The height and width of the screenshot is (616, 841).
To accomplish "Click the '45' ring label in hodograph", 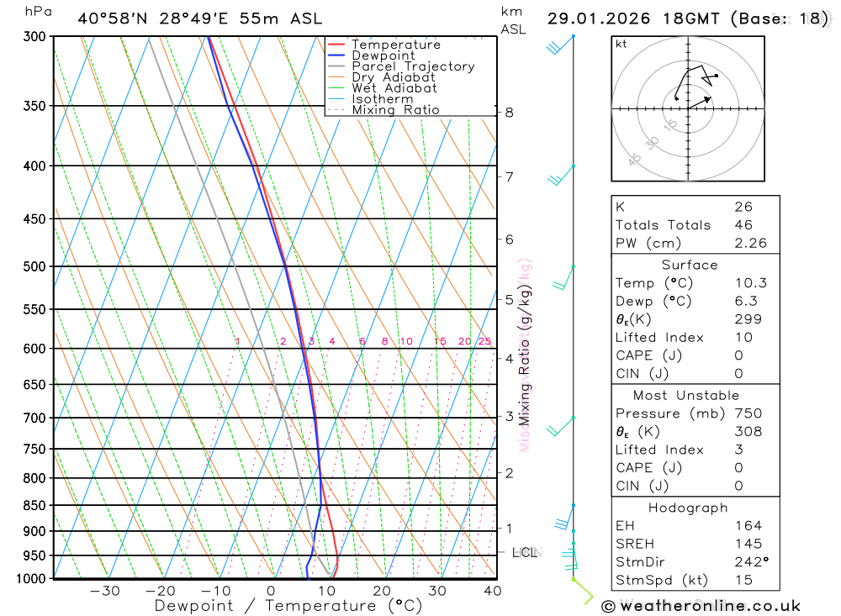I will tap(634, 159).
